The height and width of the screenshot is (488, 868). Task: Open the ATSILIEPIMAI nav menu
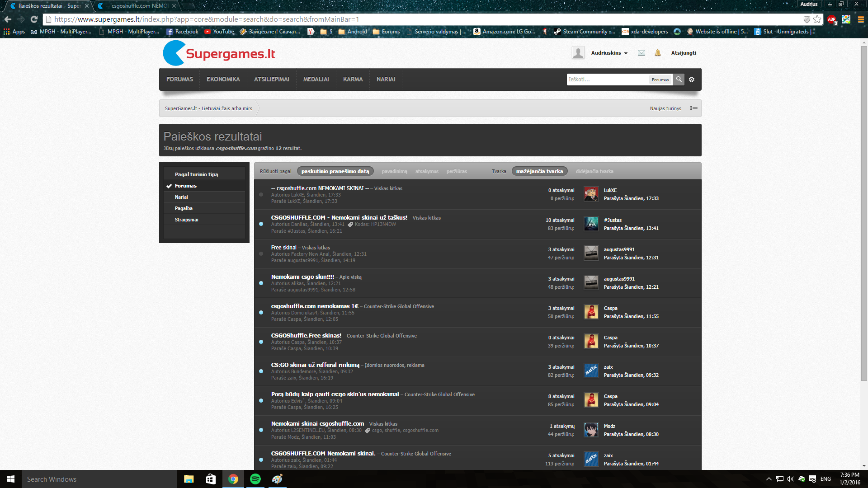coord(272,79)
